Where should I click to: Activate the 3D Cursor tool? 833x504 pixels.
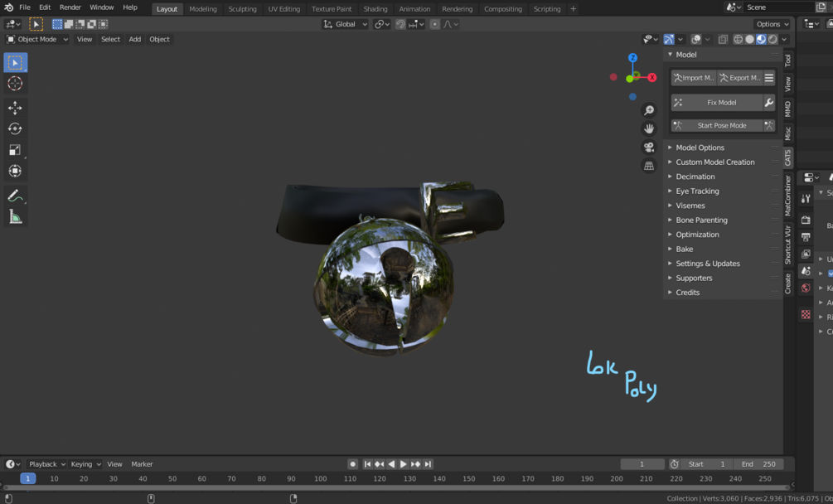[x=15, y=84]
